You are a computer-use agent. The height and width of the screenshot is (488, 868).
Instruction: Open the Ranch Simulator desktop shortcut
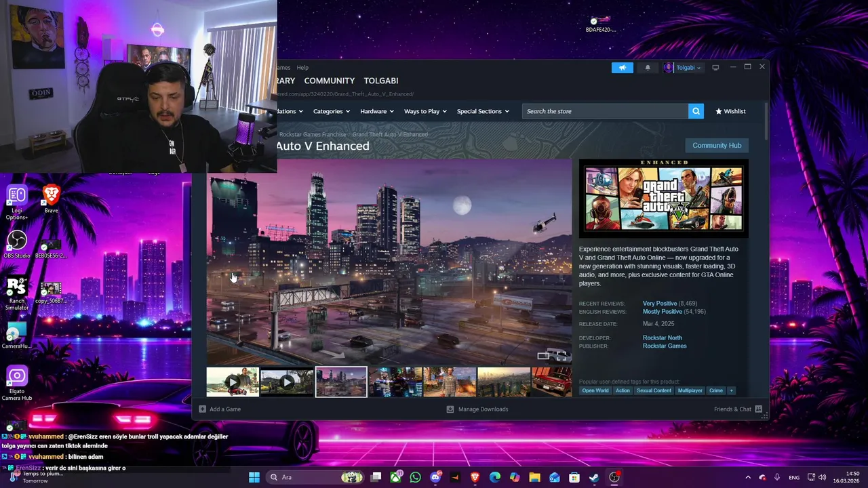[17, 294]
